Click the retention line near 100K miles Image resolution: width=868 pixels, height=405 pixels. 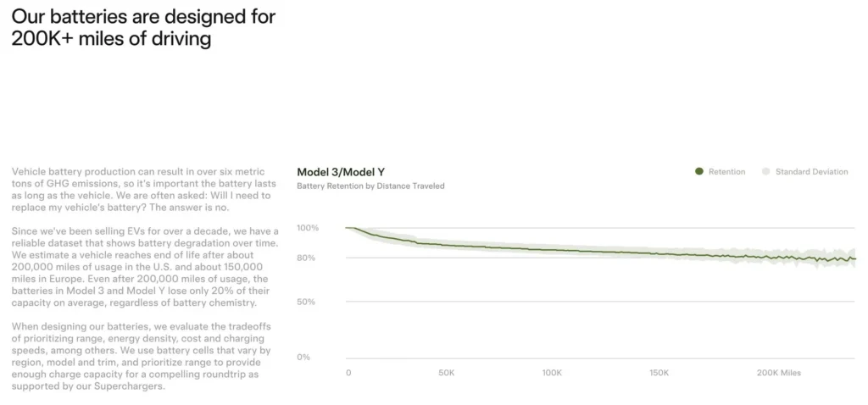pos(553,250)
